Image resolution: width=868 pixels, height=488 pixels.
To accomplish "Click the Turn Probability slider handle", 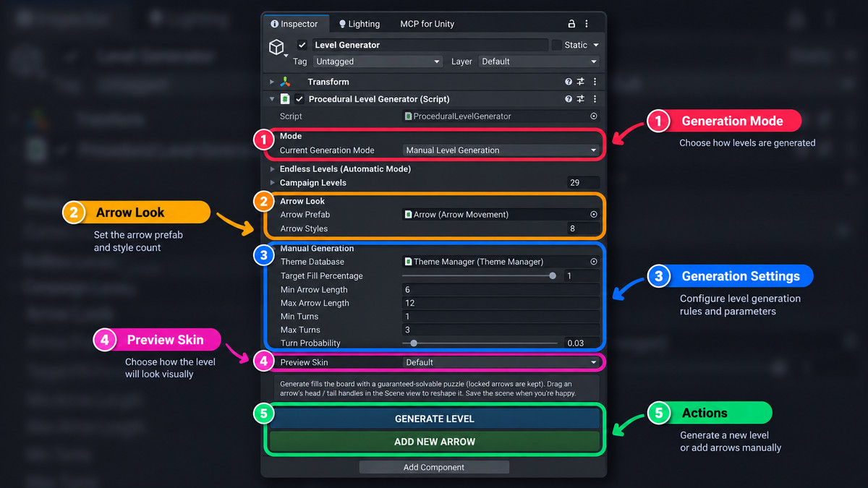I will pyautogui.click(x=414, y=343).
